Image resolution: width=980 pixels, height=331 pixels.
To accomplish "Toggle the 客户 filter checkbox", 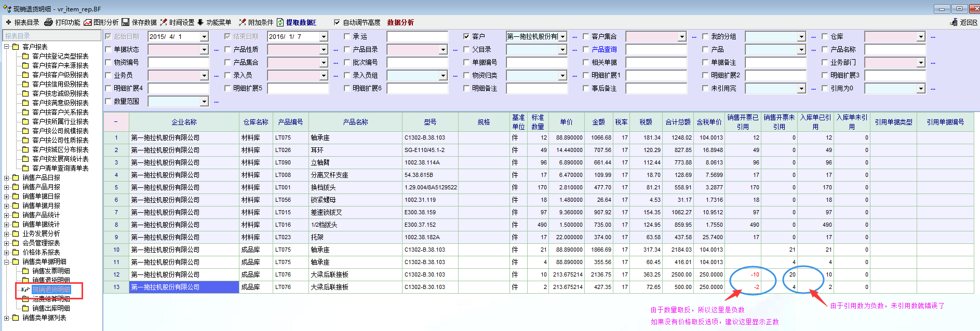I will pos(466,36).
